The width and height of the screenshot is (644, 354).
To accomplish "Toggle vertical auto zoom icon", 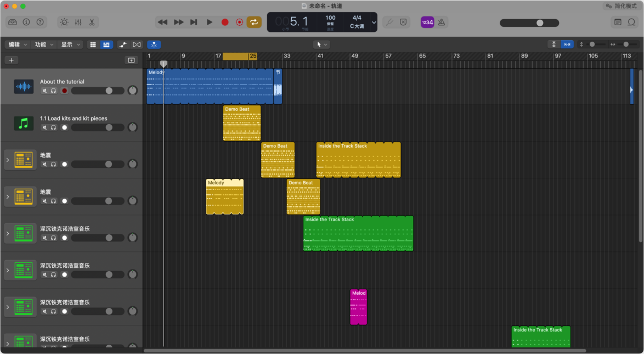I will point(554,44).
